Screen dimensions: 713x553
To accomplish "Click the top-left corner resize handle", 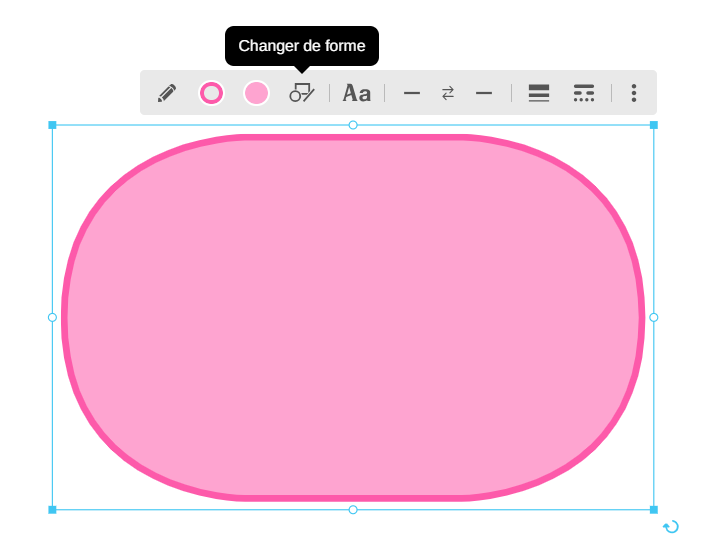I will [x=52, y=125].
